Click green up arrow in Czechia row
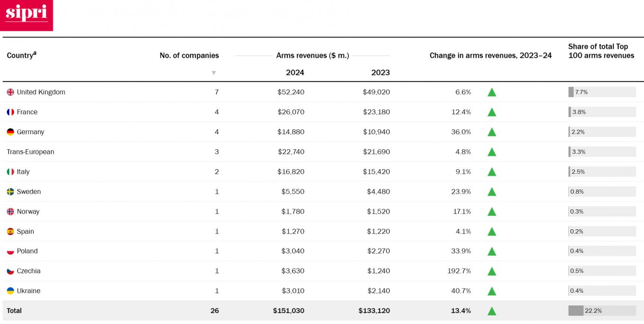Image resolution: width=644 pixels, height=324 pixels. pos(492,271)
